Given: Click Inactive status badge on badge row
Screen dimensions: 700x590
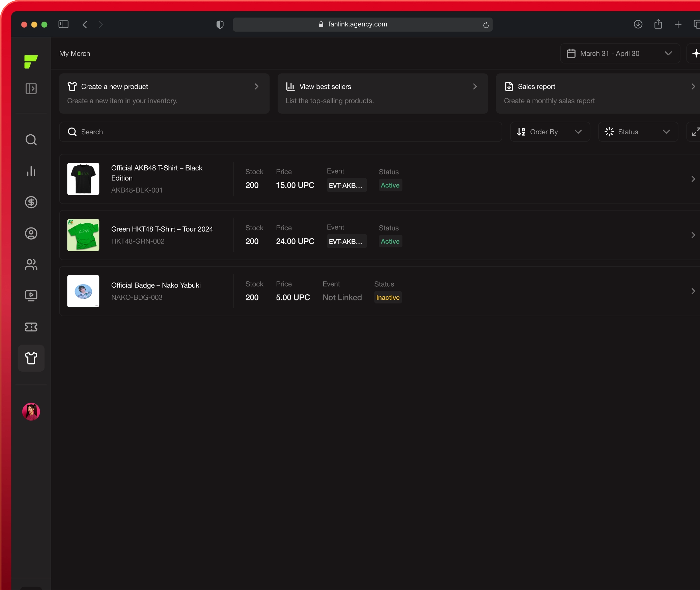Looking at the screenshot, I should pyautogui.click(x=388, y=297).
